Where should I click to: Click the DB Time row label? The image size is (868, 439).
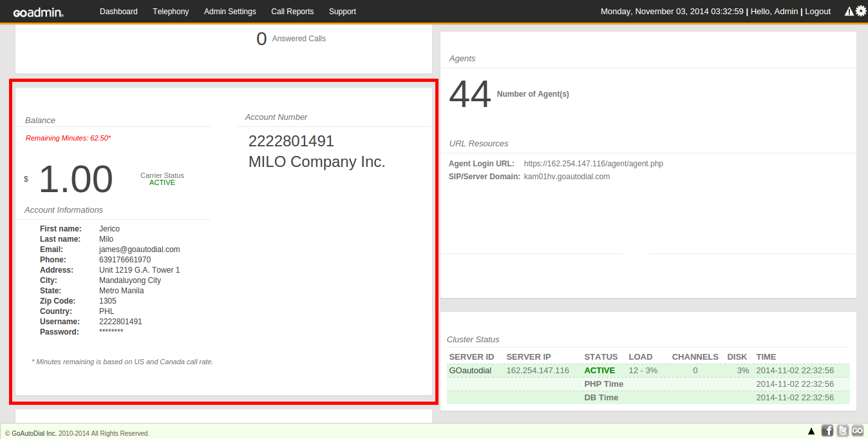coord(601,398)
